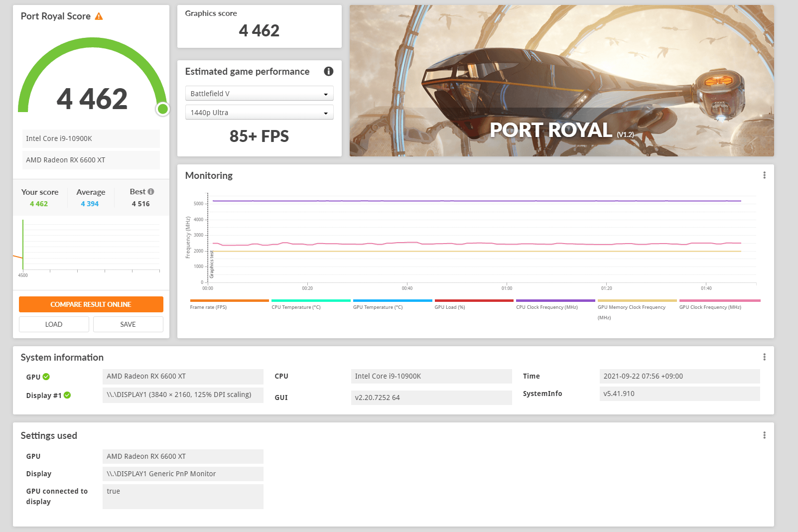Click the Monitoring heading

[209, 175]
